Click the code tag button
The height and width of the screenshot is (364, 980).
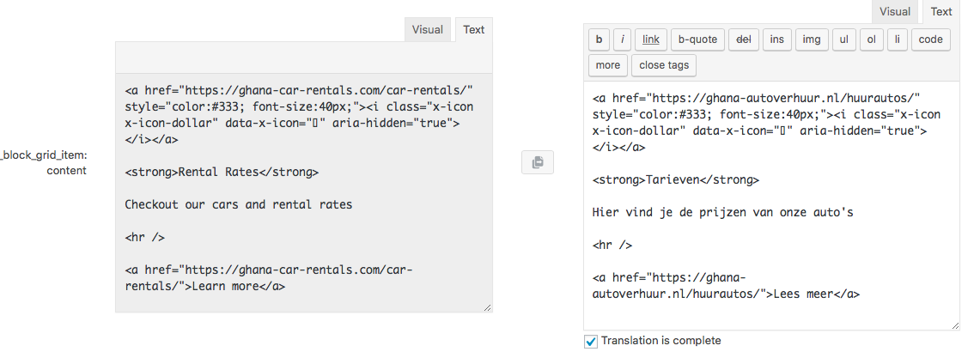[x=930, y=39]
